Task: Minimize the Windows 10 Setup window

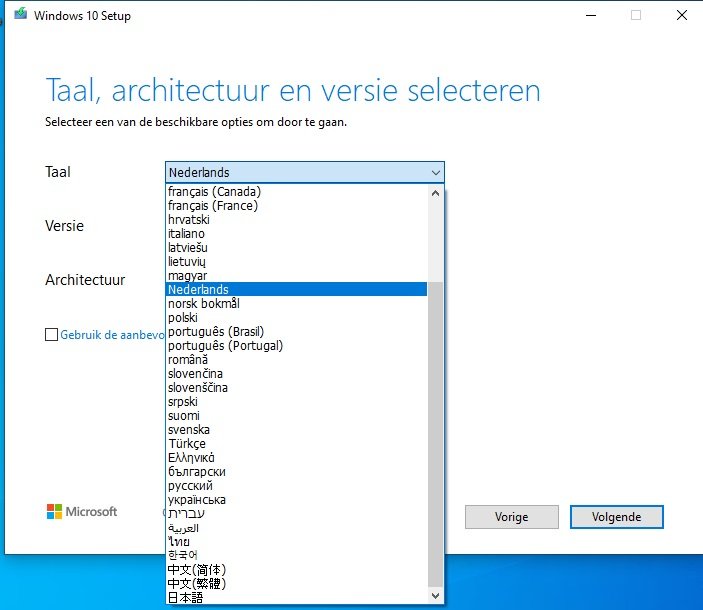Action: [591, 15]
